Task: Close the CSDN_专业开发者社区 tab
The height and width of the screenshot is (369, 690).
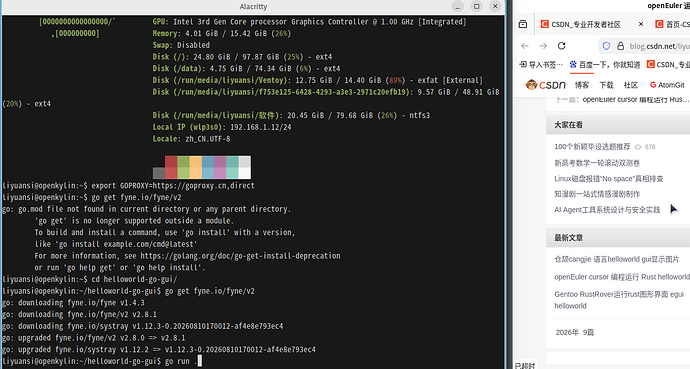Action: [641, 24]
